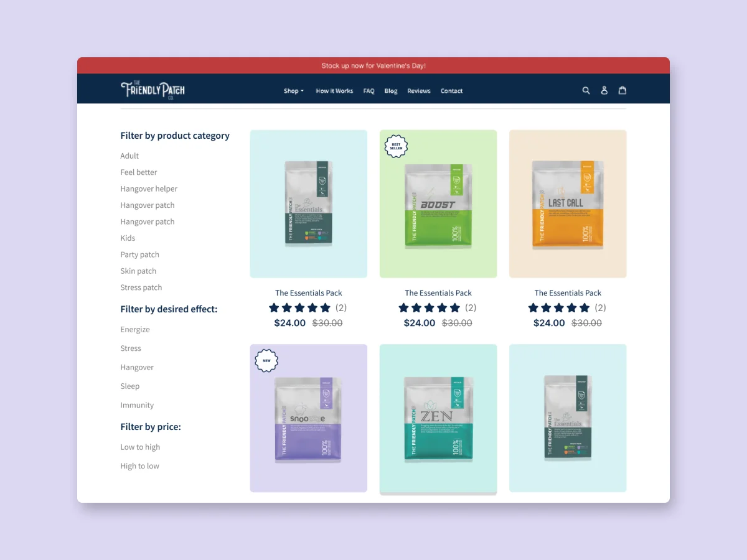Click the search magnifier icon

[x=586, y=90]
